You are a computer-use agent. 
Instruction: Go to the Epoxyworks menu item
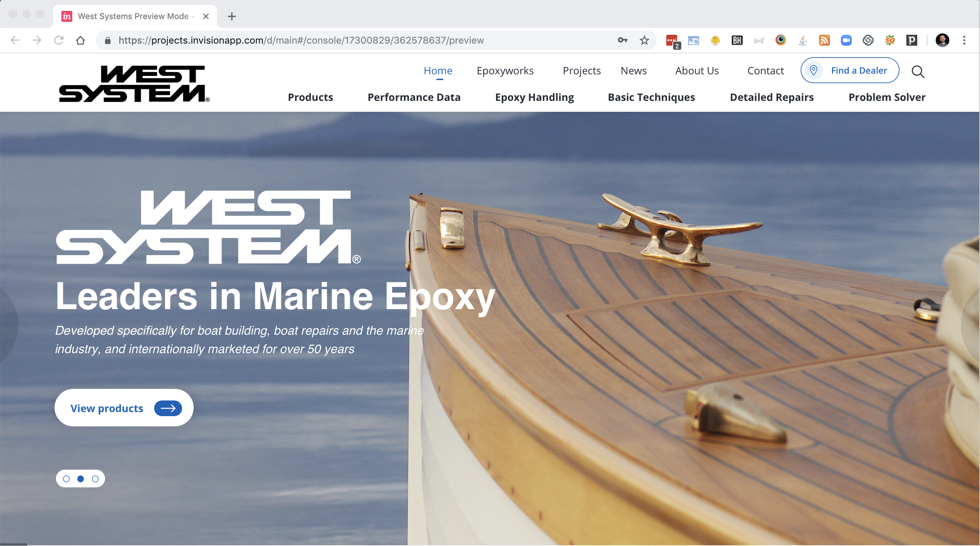coord(505,71)
